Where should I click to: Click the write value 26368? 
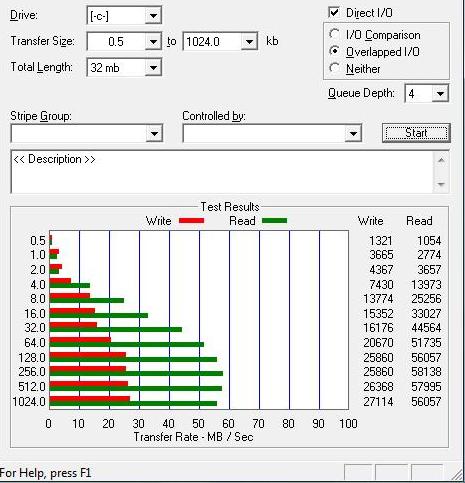(x=378, y=387)
